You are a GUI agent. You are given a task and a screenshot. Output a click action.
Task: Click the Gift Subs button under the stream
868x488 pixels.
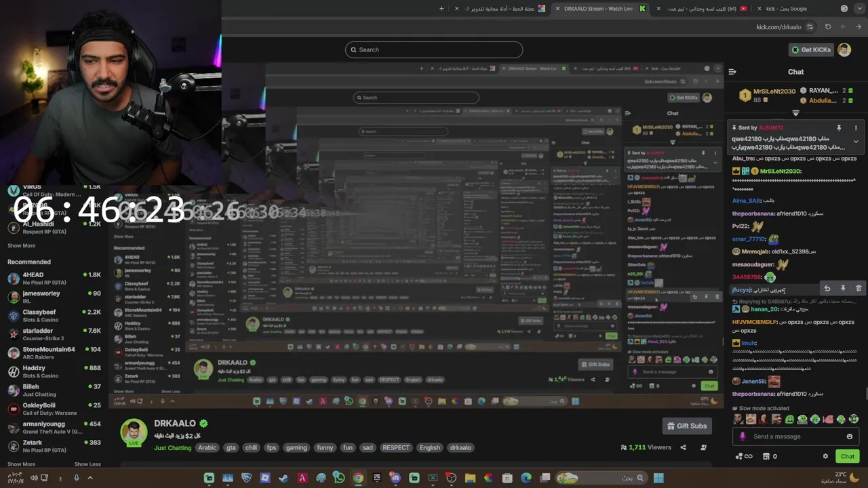[x=687, y=426]
